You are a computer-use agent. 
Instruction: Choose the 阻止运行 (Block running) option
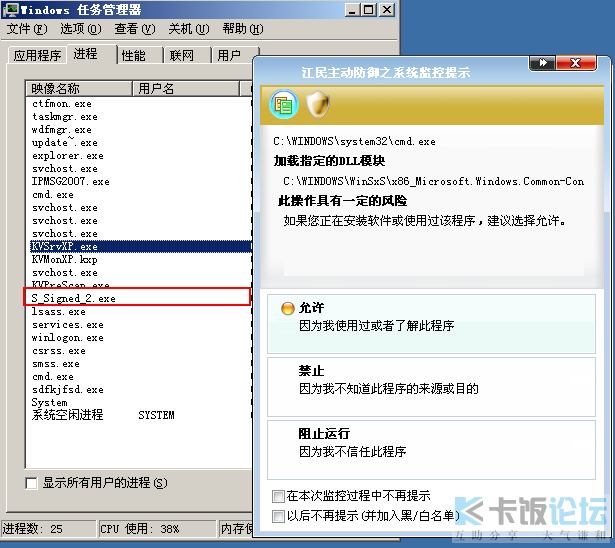tap(431, 450)
